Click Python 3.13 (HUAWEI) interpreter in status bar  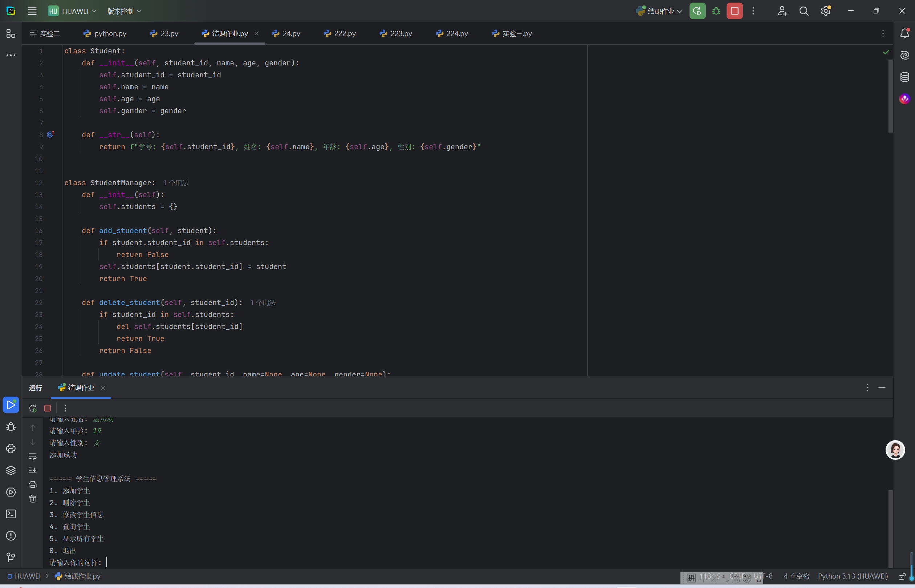853,576
